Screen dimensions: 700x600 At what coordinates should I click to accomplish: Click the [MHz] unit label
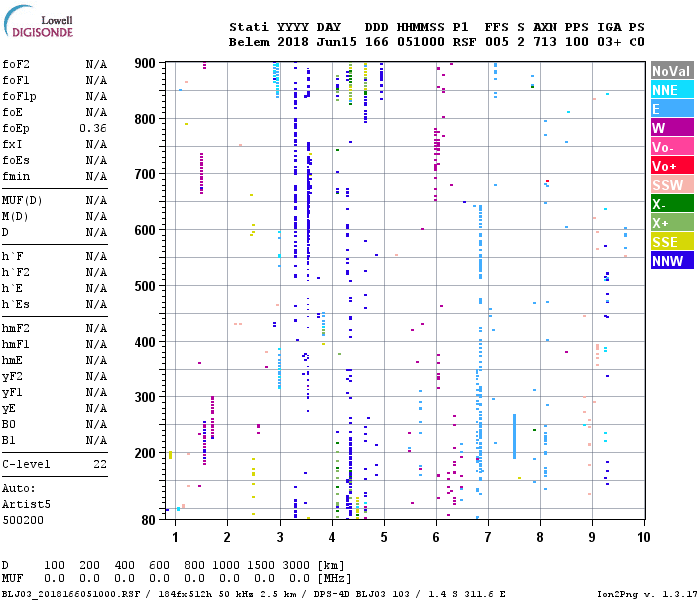pos(334,579)
